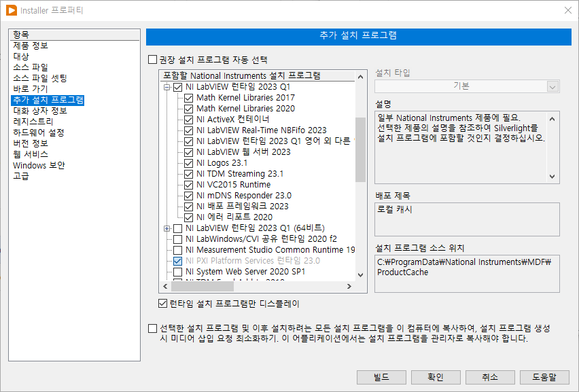The image size is (579, 392).
Task: Open 버전 정보 category
Action: click(31, 143)
